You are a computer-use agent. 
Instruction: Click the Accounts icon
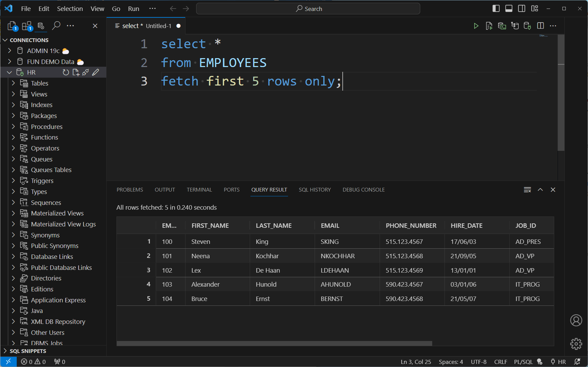pos(576,320)
